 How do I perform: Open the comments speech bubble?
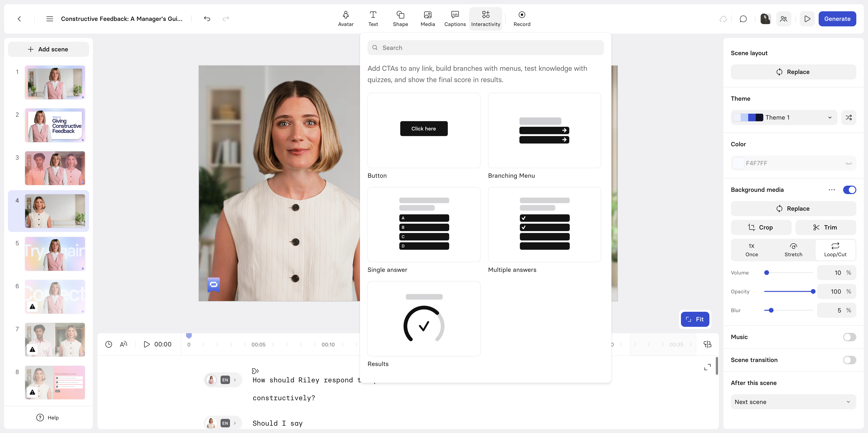coord(743,19)
